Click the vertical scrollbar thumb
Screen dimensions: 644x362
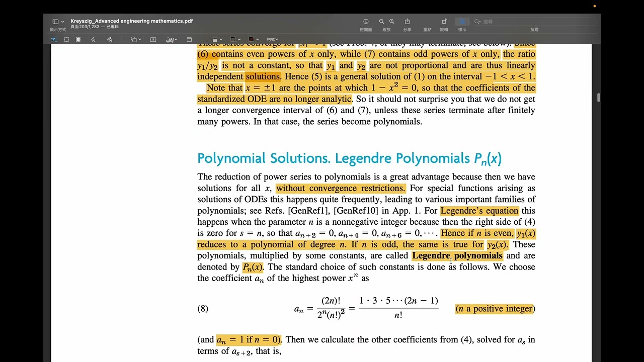point(598,98)
